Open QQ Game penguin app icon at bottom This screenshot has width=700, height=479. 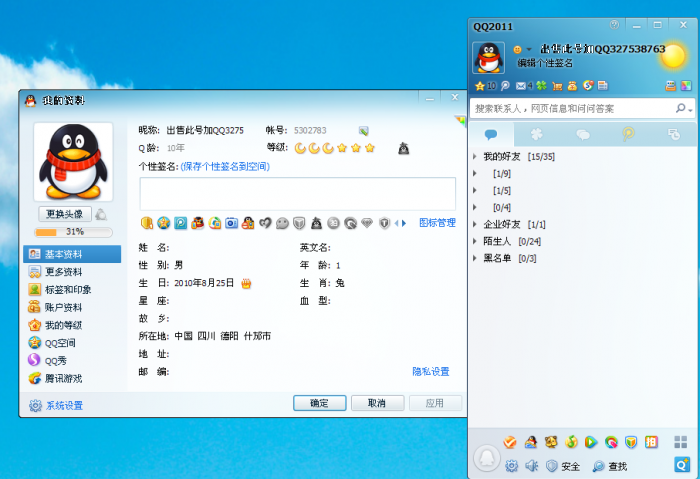(531, 442)
